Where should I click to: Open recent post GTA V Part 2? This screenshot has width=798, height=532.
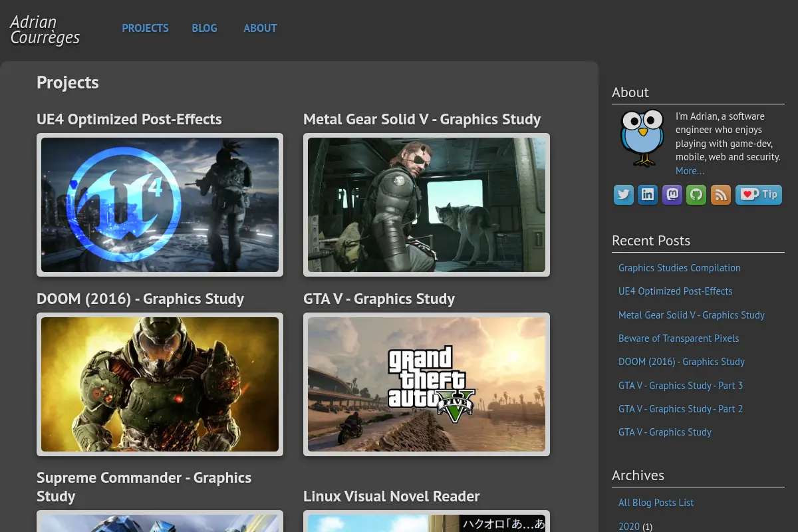pyautogui.click(x=681, y=409)
